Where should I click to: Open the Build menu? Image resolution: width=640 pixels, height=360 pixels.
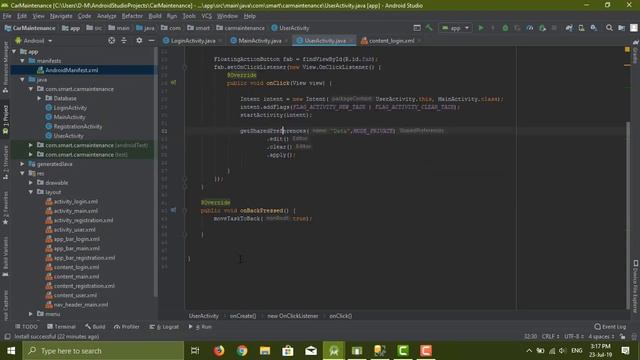coord(155,16)
